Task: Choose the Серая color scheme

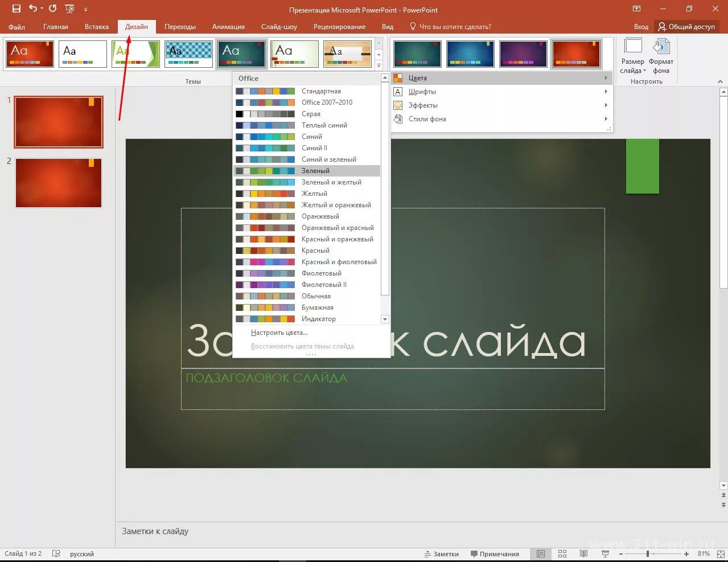Action: (x=307, y=114)
